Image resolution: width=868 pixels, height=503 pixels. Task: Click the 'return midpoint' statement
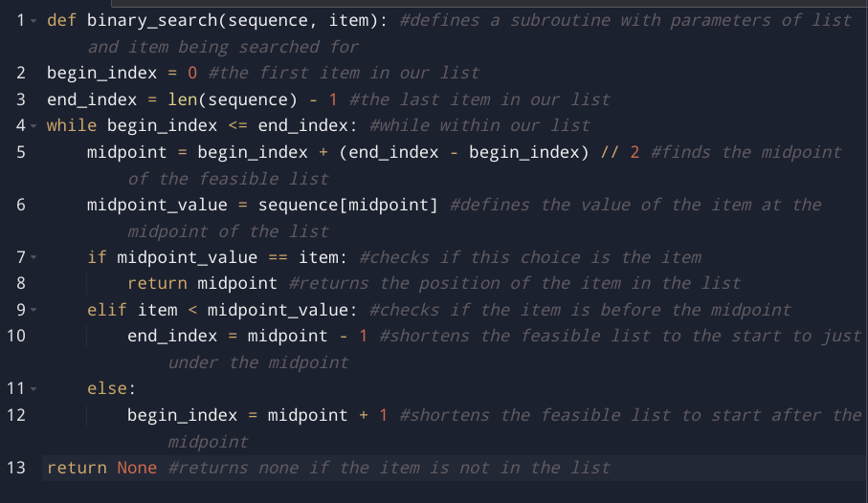[x=202, y=283]
